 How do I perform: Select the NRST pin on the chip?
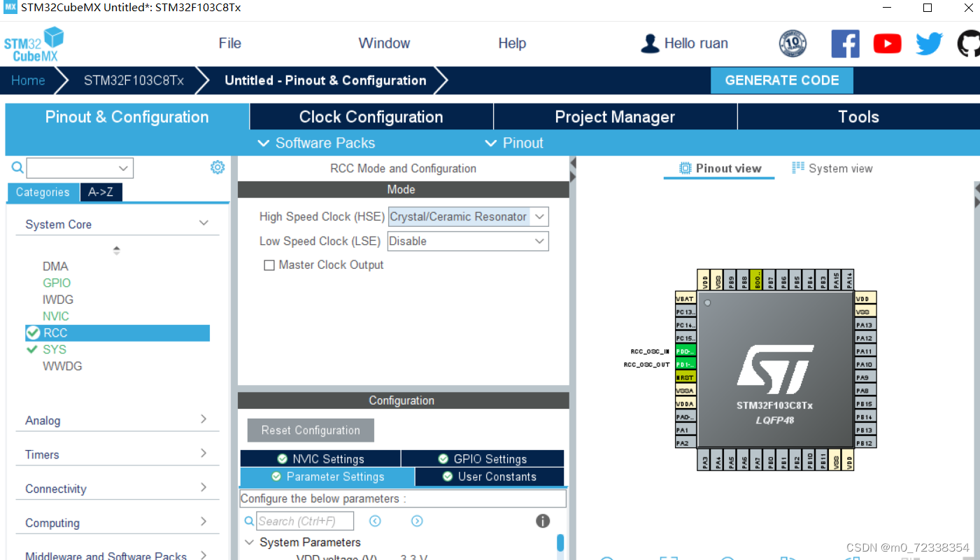pos(686,377)
